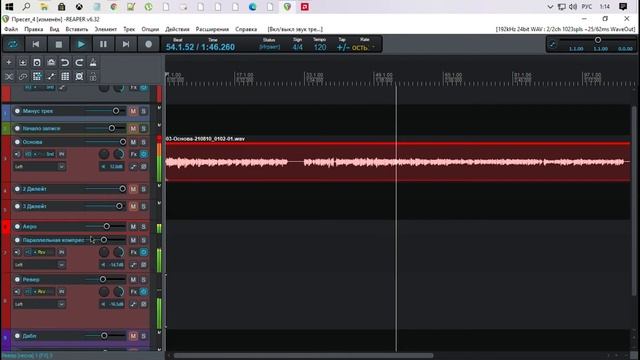Open Left input dropdown of Основа track
The image size is (640, 360).
40,167
